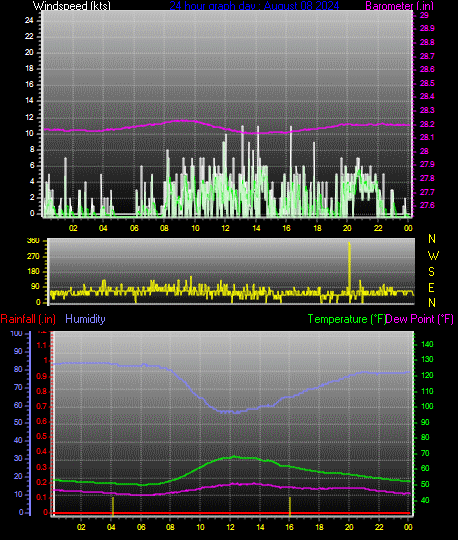
Task: Click the 28.4 barometer axis value
Action: click(427, 97)
